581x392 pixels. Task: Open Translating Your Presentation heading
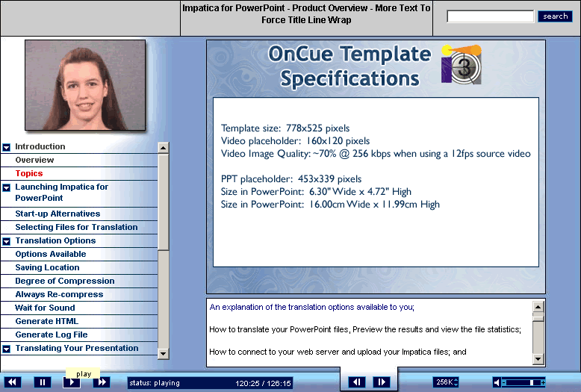(x=77, y=348)
